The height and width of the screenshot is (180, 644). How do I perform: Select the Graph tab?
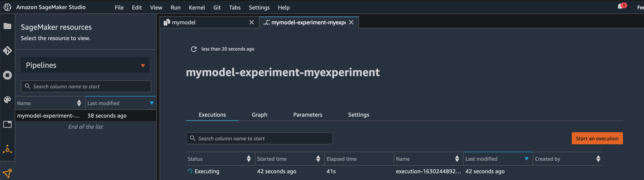click(259, 115)
